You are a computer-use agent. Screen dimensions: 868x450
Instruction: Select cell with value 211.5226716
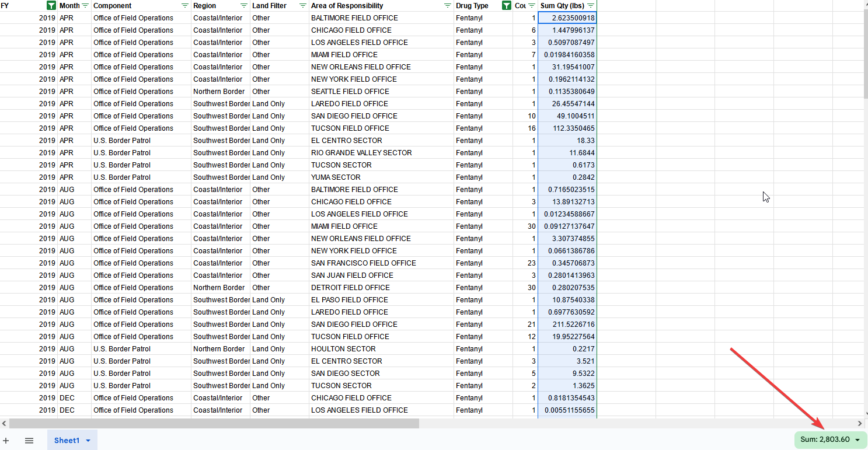(567, 325)
